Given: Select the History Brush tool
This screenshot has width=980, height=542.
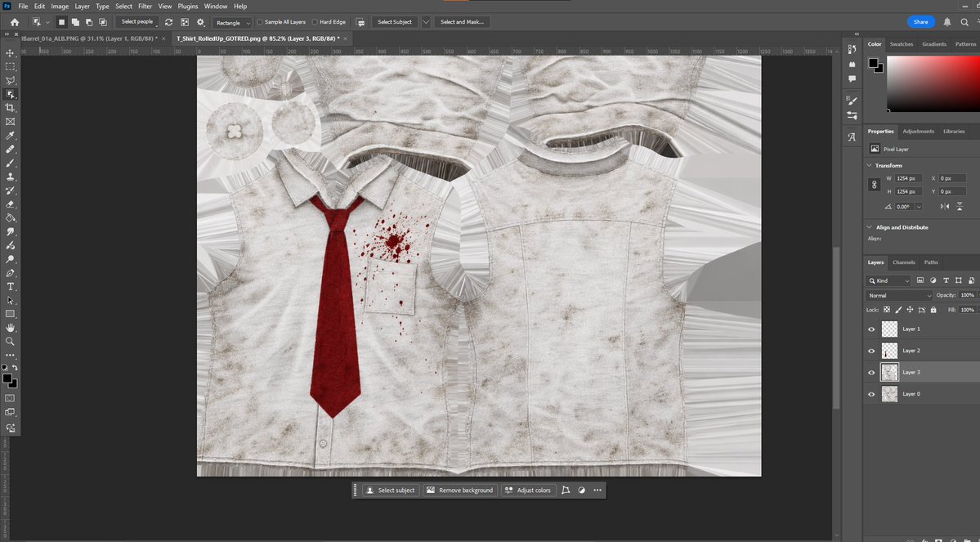Looking at the screenshot, I should (10, 190).
